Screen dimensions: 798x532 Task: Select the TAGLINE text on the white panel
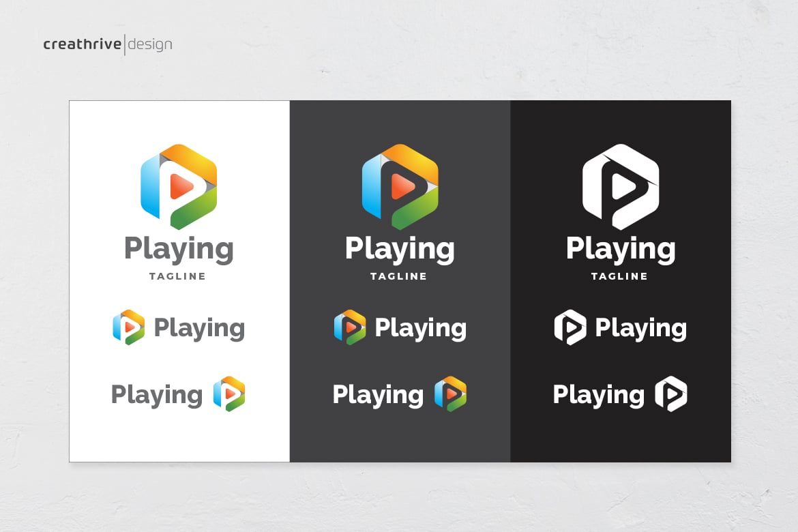coord(177,276)
